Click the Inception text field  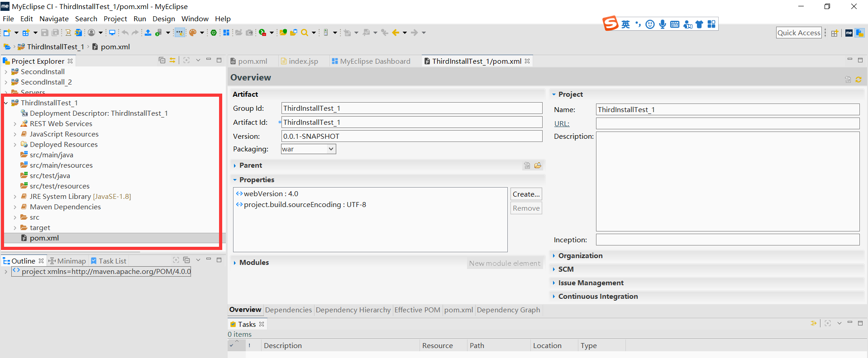click(x=728, y=240)
